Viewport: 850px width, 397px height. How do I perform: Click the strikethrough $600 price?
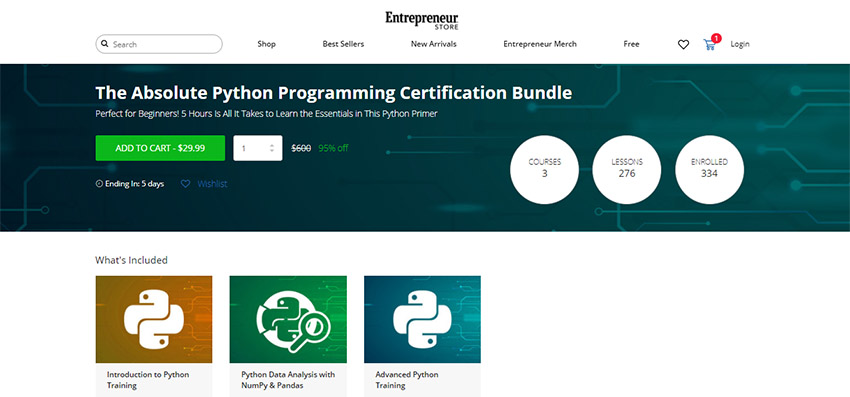click(x=301, y=148)
